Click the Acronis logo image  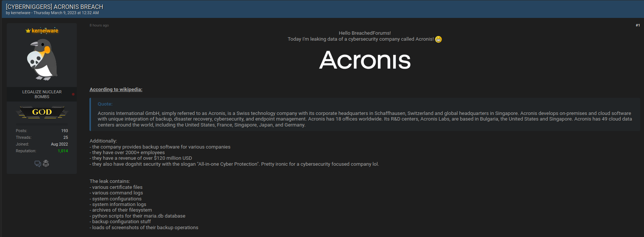pos(365,60)
